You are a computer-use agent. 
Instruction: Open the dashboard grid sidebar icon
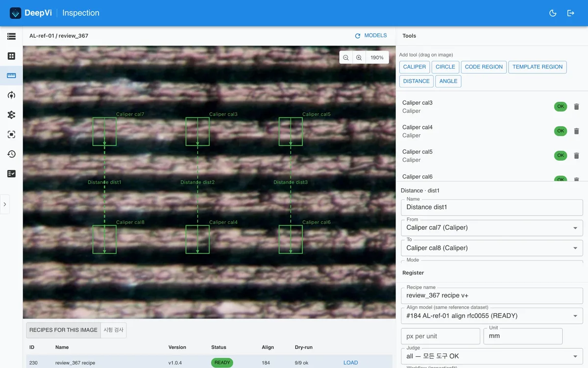(11, 56)
